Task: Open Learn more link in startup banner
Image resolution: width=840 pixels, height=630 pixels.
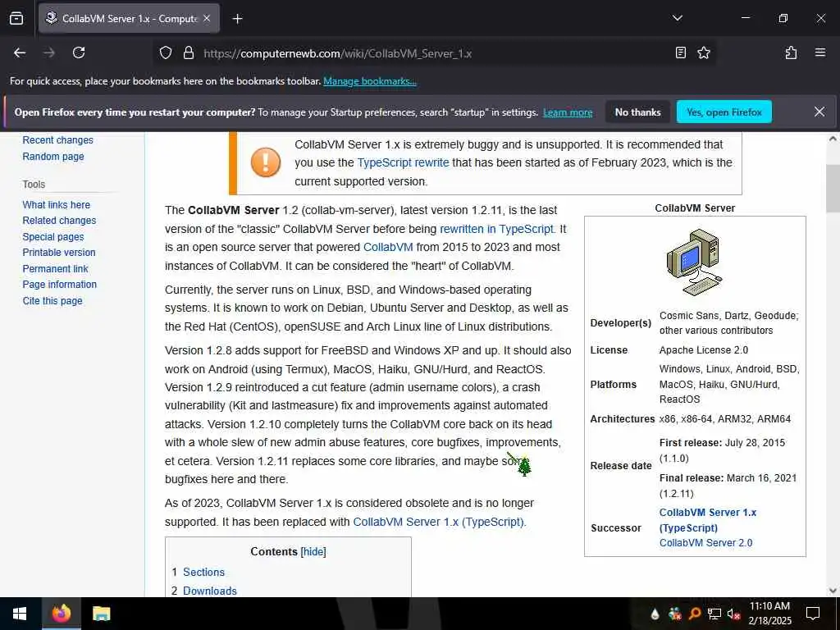Action: [x=568, y=112]
